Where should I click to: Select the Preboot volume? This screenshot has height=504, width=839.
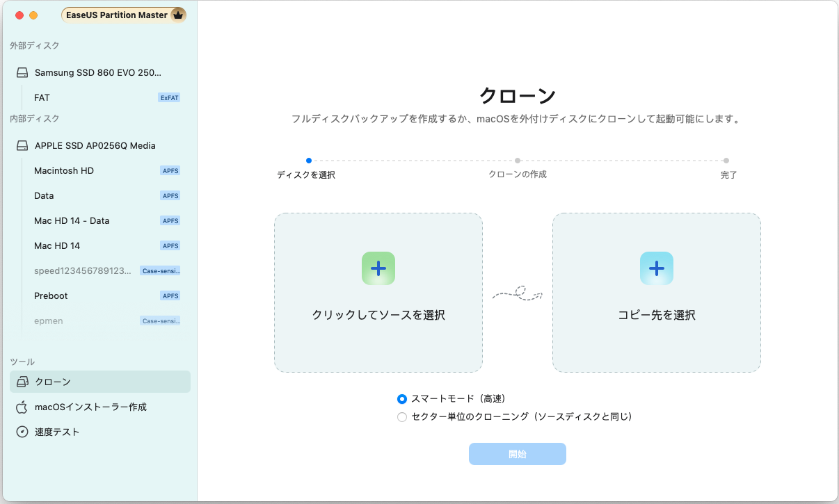pos(51,296)
